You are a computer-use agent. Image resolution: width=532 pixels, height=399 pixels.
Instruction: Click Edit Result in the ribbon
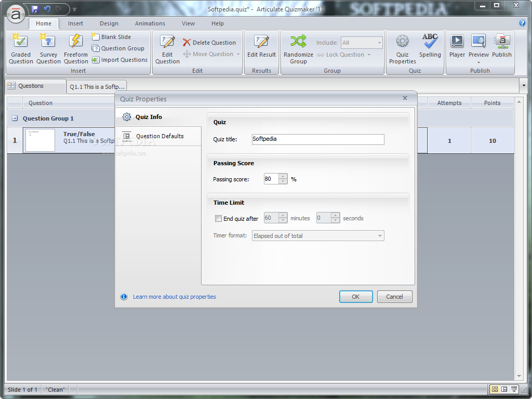(x=261, y=46)
